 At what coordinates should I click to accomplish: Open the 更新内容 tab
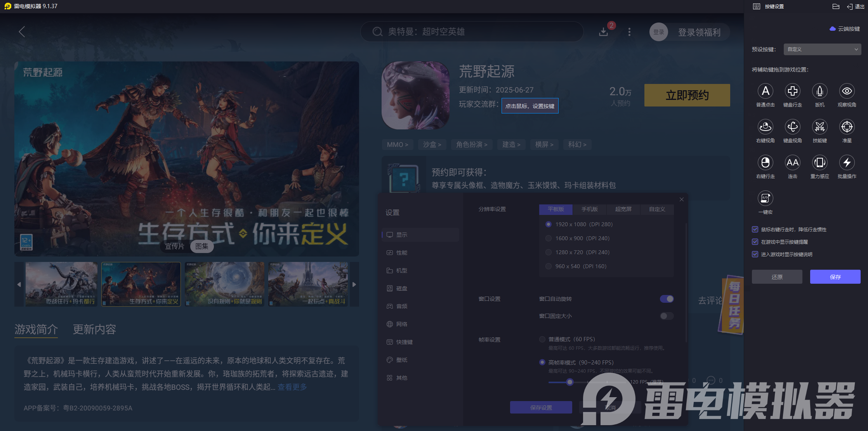click(94, 329)
